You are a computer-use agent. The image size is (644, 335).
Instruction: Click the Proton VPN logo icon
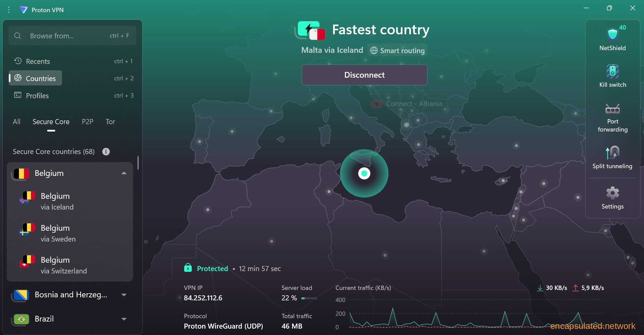(x=24, y=10)
